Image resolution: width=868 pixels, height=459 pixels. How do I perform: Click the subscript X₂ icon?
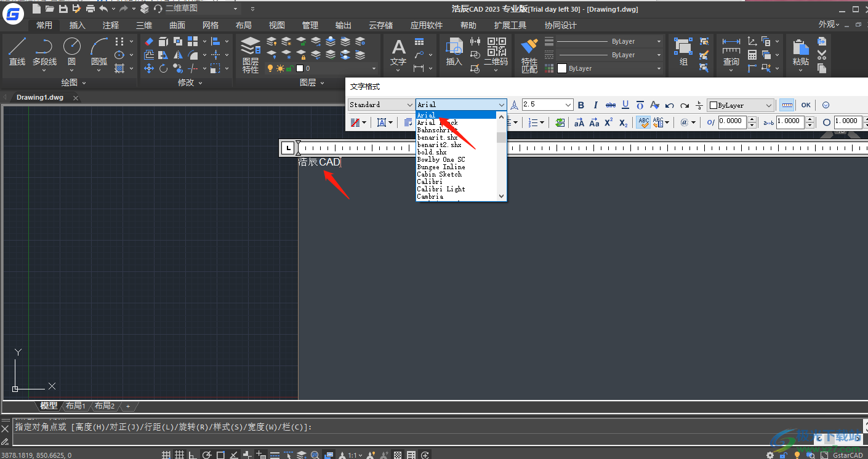(x=623, y=122)
